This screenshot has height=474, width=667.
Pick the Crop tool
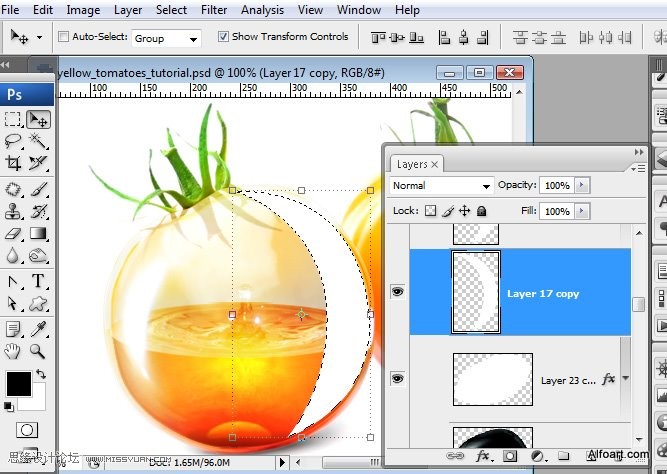13,163
